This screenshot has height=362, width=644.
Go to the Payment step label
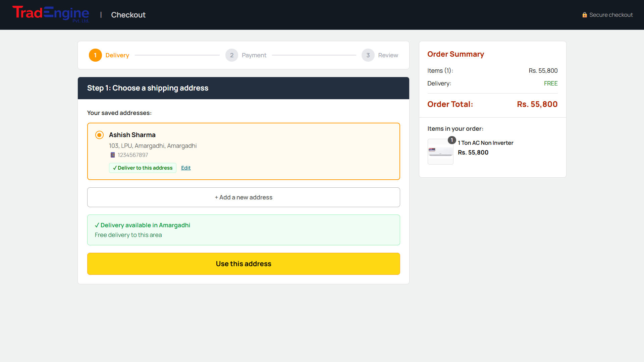coord(254,55)
